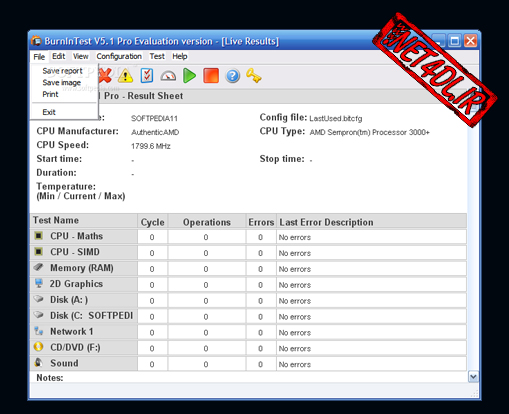Open the Help menu
Image resolution: width=509 pixels, height=414 pixels.
click(180, 56)
